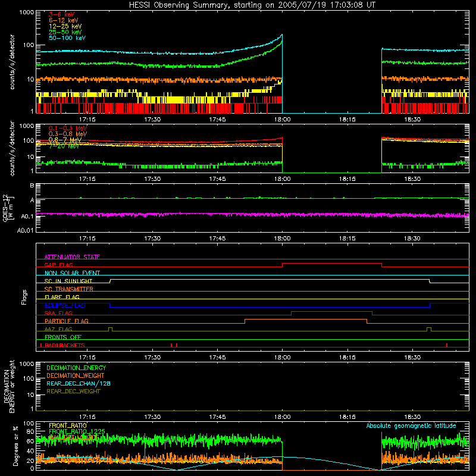The height and width of the screenshot is (476, 476).
Task: Select the cyan 50-100 keV legend label
Action: pos(67,38)
